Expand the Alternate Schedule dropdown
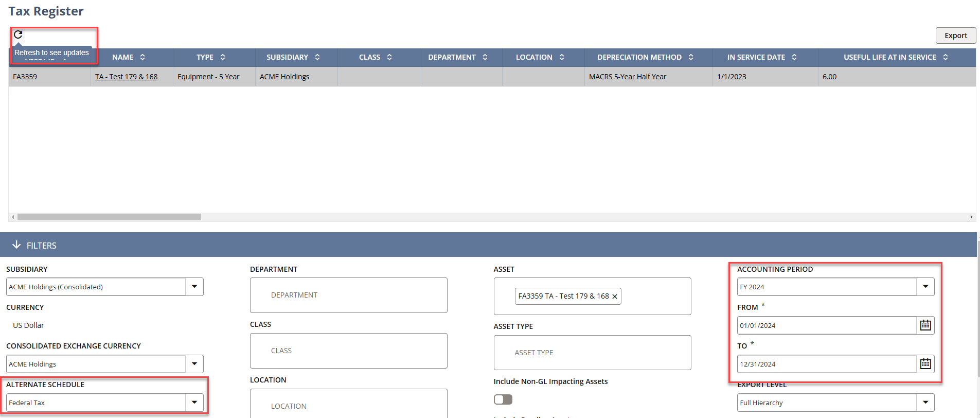Screen dimensions: 980x418 [x=194, y=403]
